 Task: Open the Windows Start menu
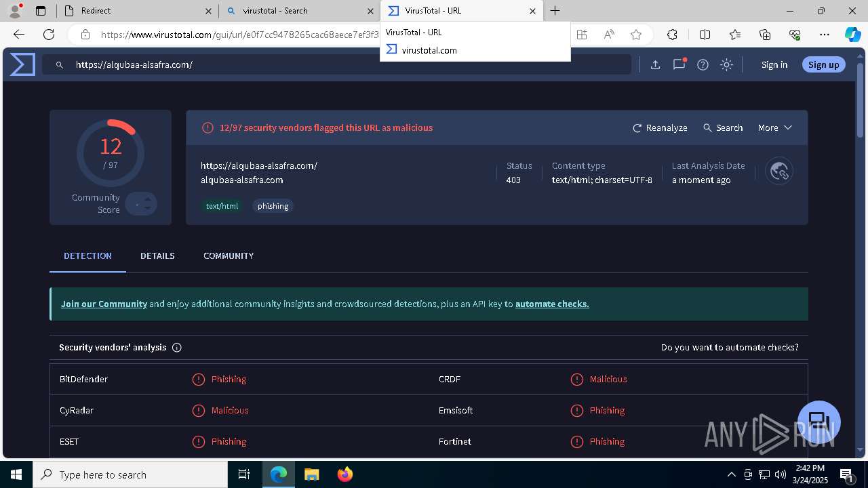point(16,474)
